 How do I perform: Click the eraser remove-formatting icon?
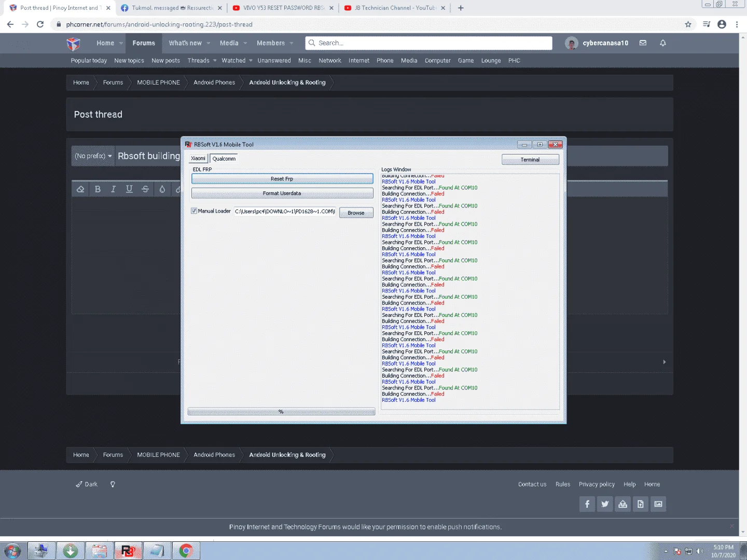(80, 189)
